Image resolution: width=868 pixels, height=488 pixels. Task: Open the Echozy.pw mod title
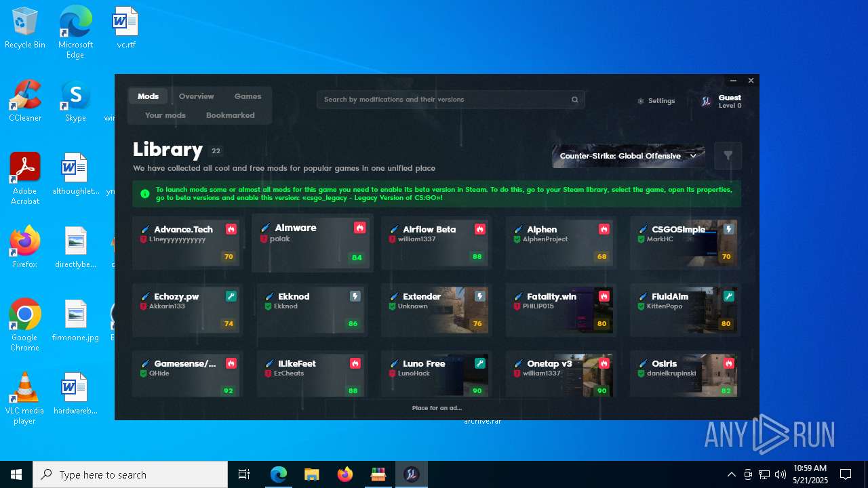[x=176, y=297]
